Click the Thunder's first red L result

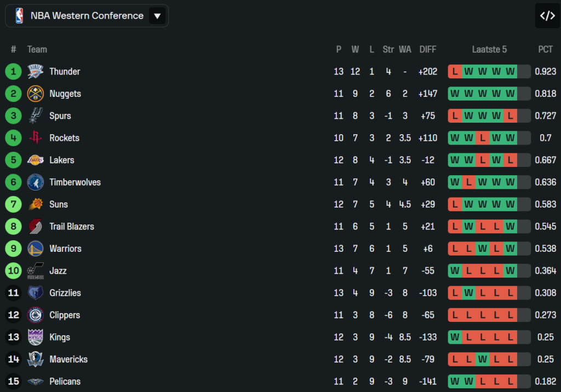pyautogui.click(x=455, y=72)
